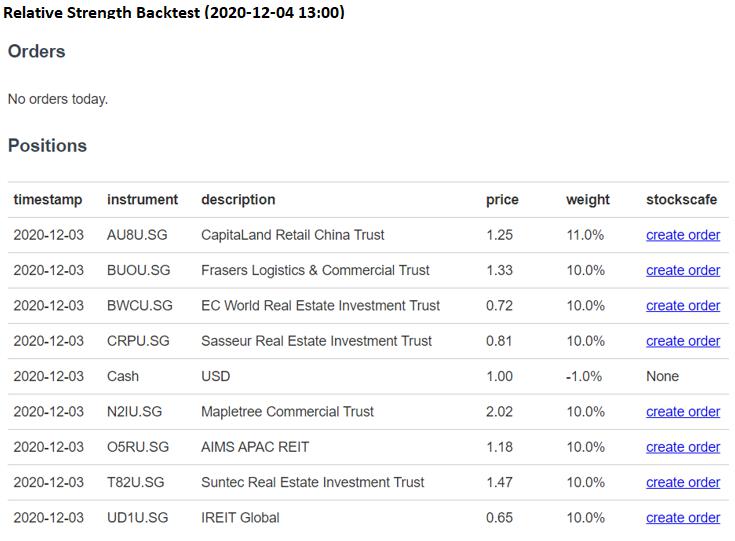Create order for BWCU.SG row
The width and height of the screenshot is (735, 541).
[x=682, y=306]
